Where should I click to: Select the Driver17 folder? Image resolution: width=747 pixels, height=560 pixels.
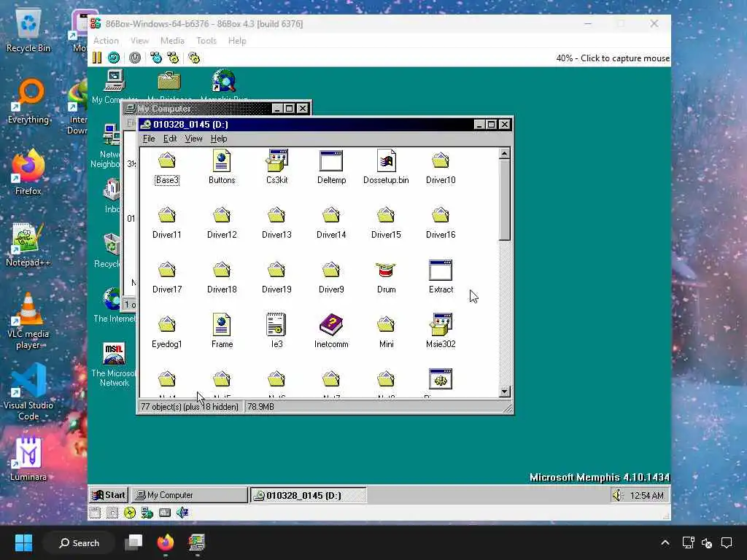pos(167,277)
